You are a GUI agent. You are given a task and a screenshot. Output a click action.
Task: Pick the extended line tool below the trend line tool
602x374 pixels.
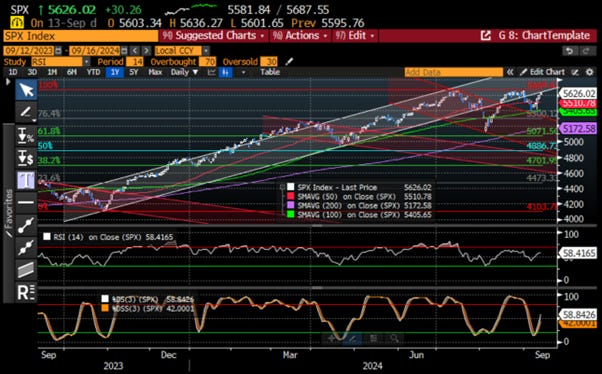coord(26,247)
